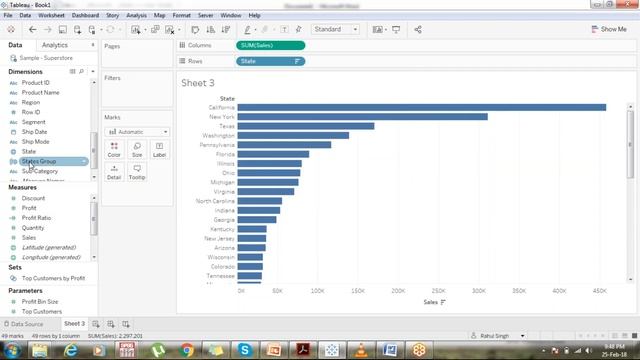Select the Quantity measure
Viewport: 640px width, 360px height.
tap(33, 228)
